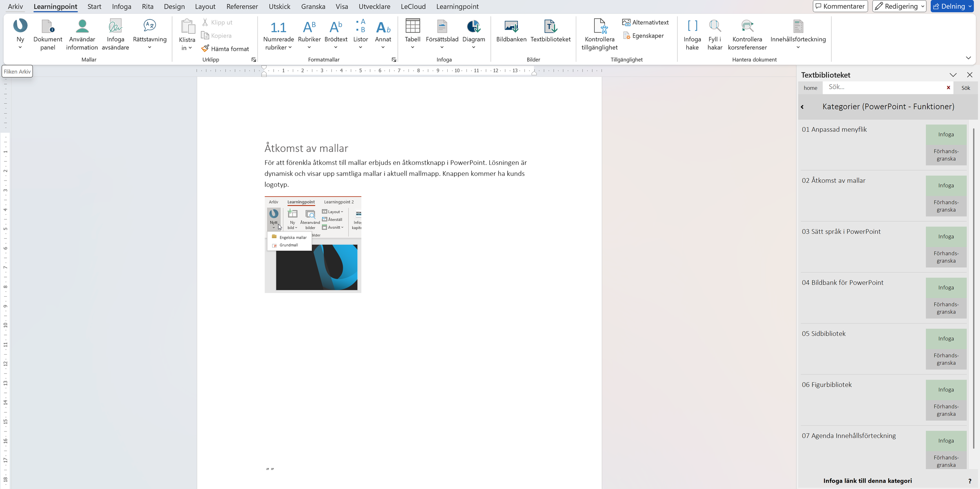This screenshot has height=489, width=980.
Task: Open the Tabell dropdown menu
Action: coord(412,47)
